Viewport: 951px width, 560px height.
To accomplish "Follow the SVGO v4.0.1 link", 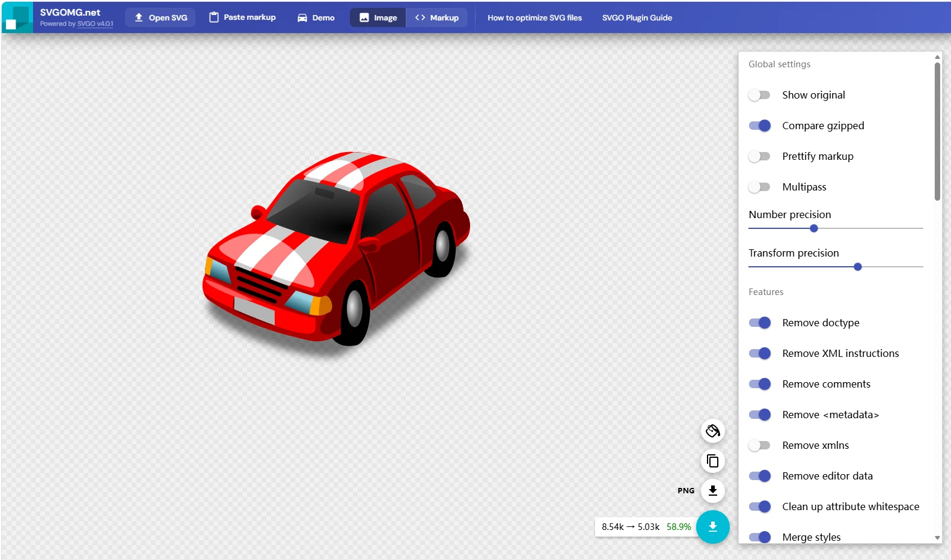I will pyautogui.click(x=95, y=24).
